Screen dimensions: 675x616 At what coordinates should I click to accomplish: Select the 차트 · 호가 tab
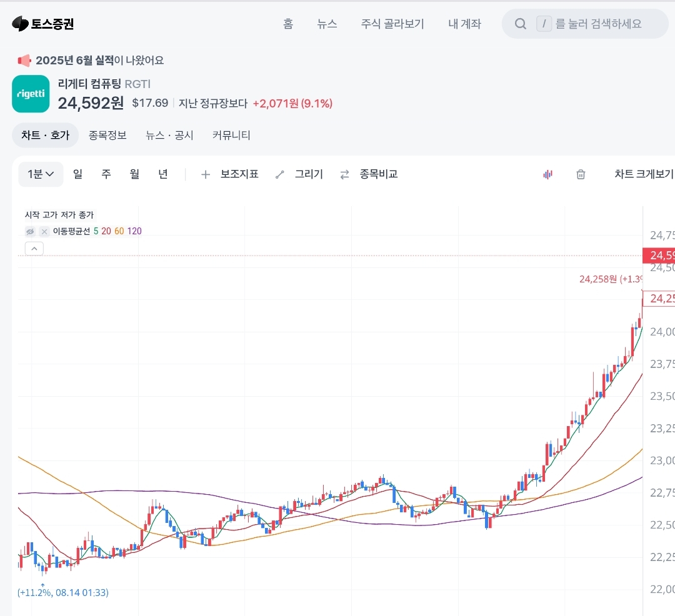[45, 135]
